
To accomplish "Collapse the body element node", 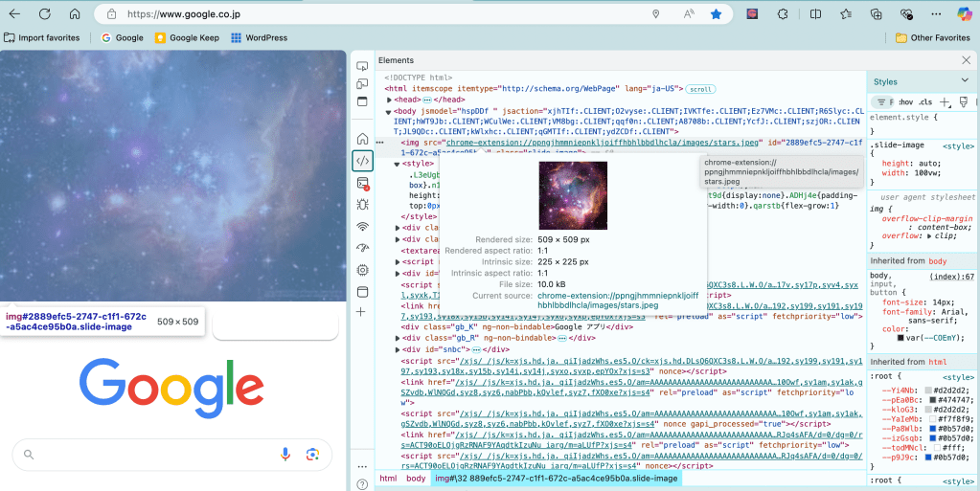I will pyautogui.click(x=390, y=111).
